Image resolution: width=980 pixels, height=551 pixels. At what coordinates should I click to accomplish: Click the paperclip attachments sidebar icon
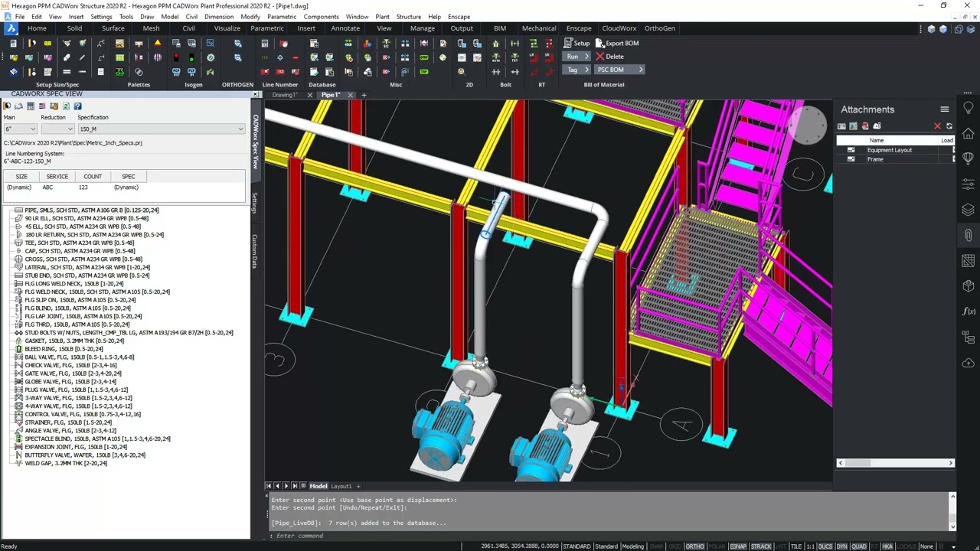tap(969, 236)
